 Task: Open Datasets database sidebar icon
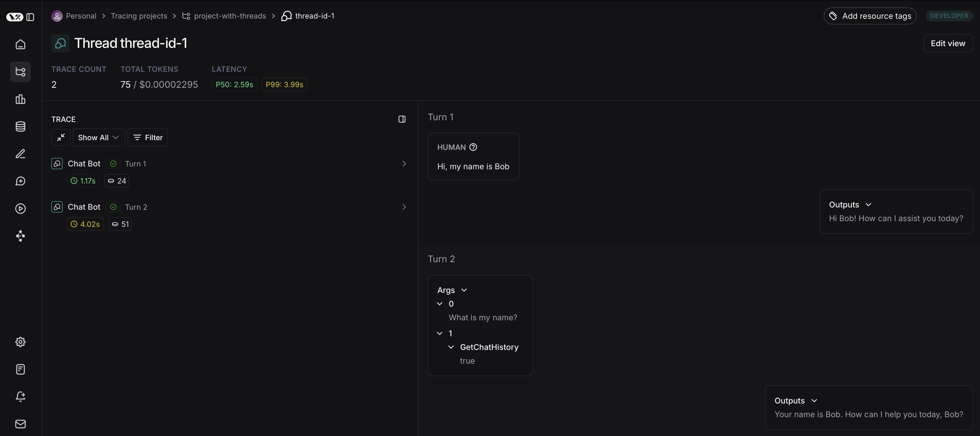point(20,127)
